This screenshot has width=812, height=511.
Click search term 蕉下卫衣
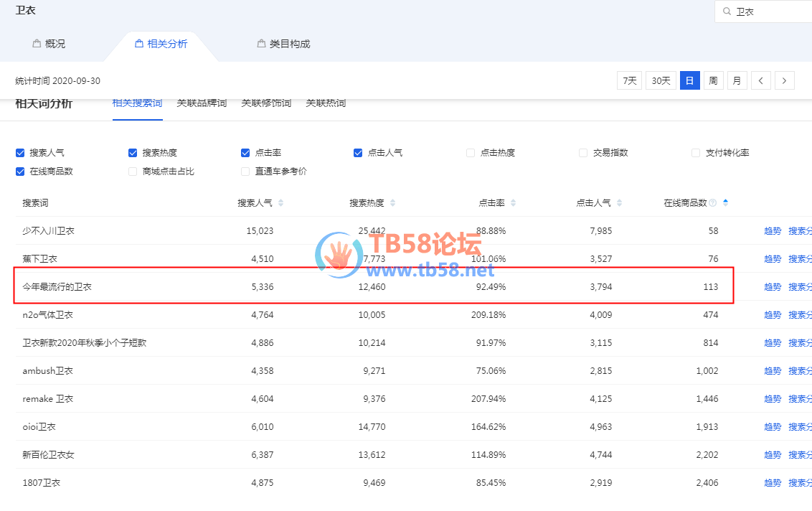point(40,259)
